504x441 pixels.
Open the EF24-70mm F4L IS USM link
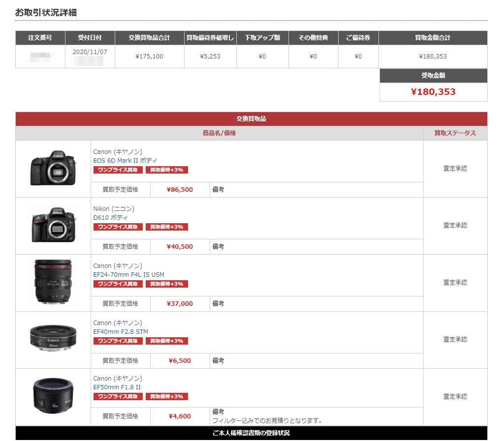tap(128, 275)
